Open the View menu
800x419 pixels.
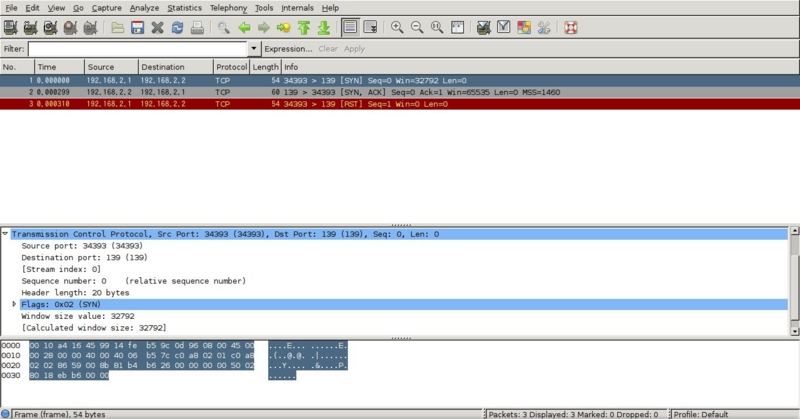tap(56, 8)
